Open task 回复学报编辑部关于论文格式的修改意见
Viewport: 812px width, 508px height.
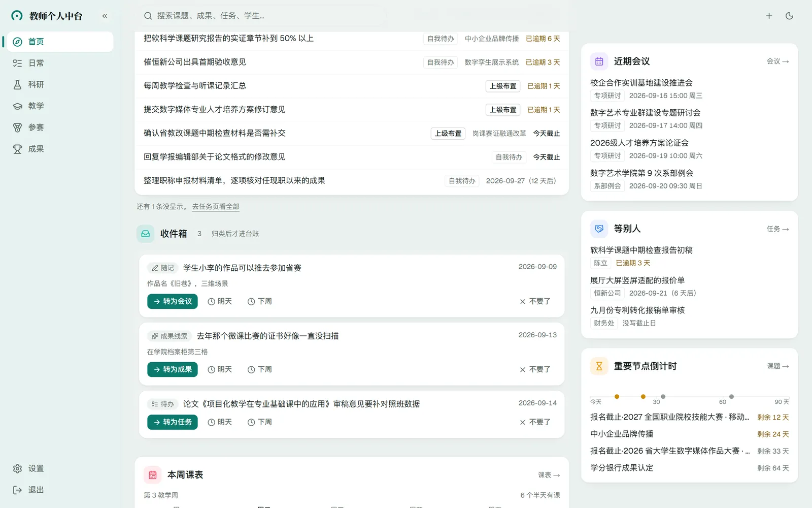tap(352, 157)
